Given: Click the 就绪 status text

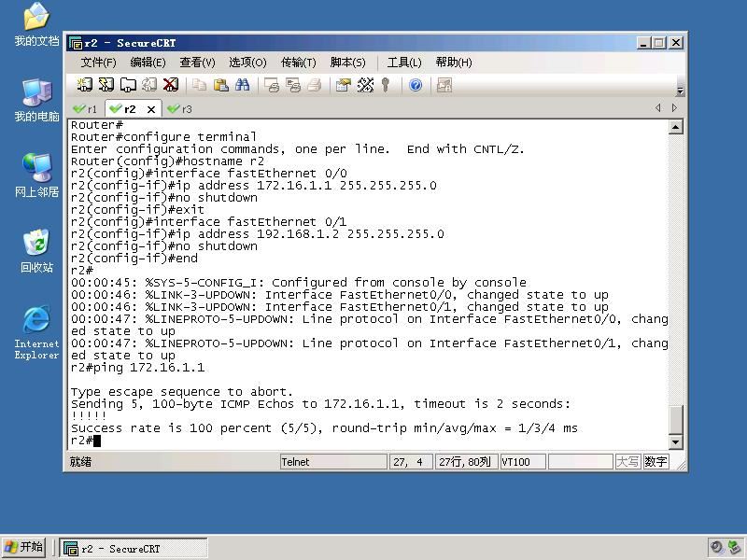Looking at the screenshot, I should [80, 462].
